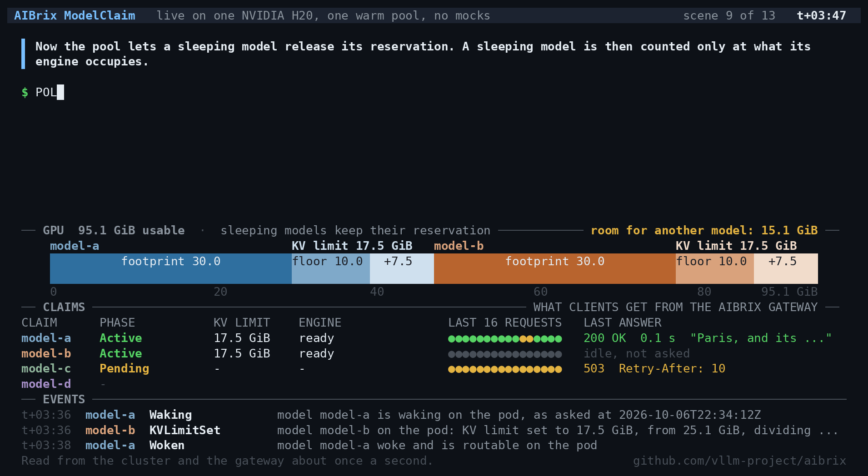Click the 'GPU 95.1 GiB usable' label
Screen dimensions: 868x476
click(114, 230)
